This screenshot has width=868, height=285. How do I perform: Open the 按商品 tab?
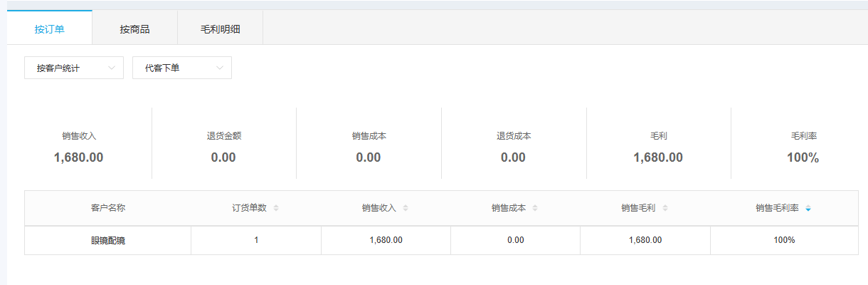coord(135,29)
